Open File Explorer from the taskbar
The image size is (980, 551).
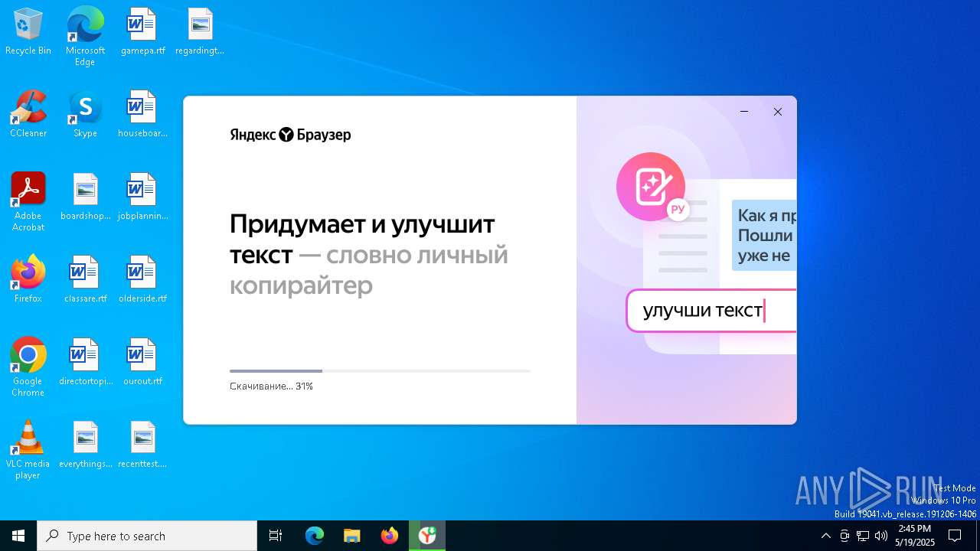352,536
